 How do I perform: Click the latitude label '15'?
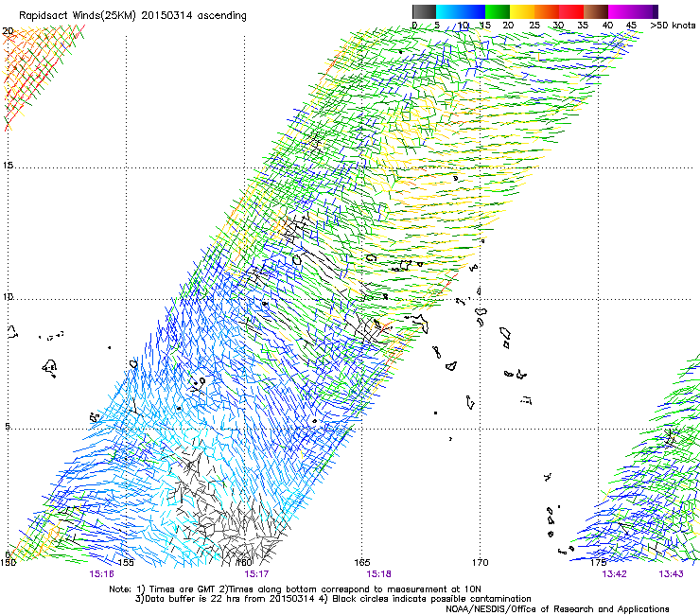[8, 166]
